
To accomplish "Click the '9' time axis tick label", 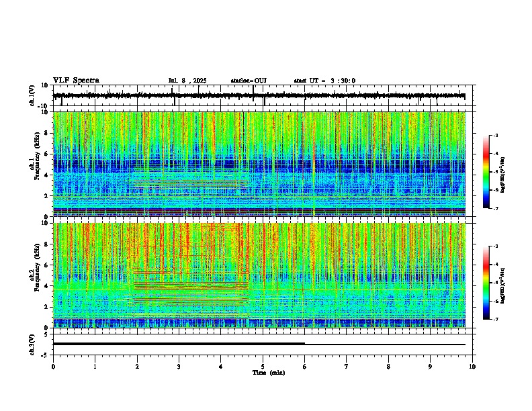I will 430,367.
